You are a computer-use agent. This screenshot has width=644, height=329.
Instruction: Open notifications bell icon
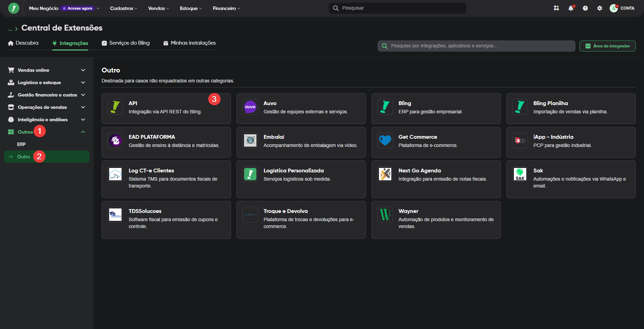coord(571,8)
